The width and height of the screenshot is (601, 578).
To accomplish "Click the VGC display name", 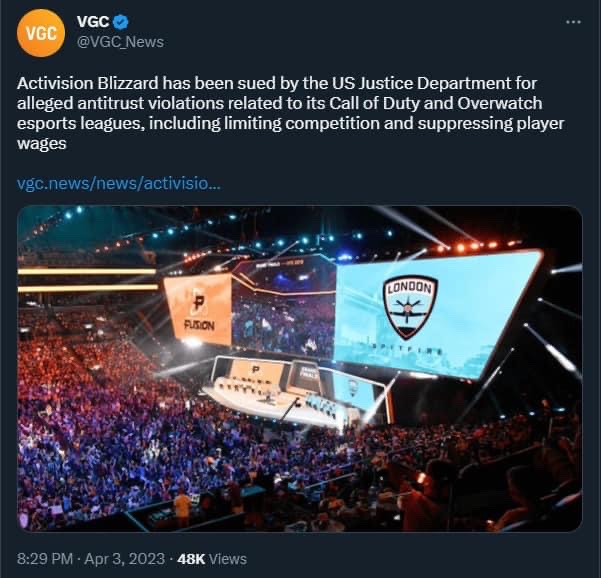I will coord(93,22).
